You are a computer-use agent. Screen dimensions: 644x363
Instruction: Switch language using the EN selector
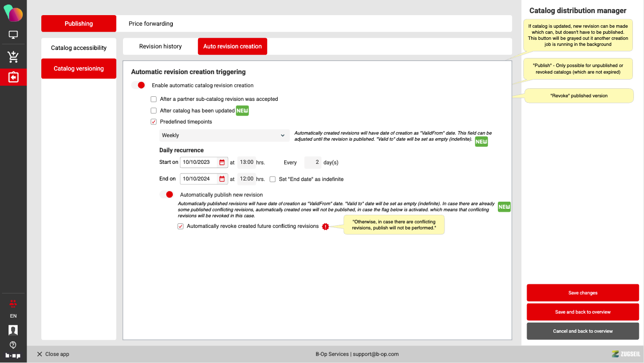click(13, 316)
